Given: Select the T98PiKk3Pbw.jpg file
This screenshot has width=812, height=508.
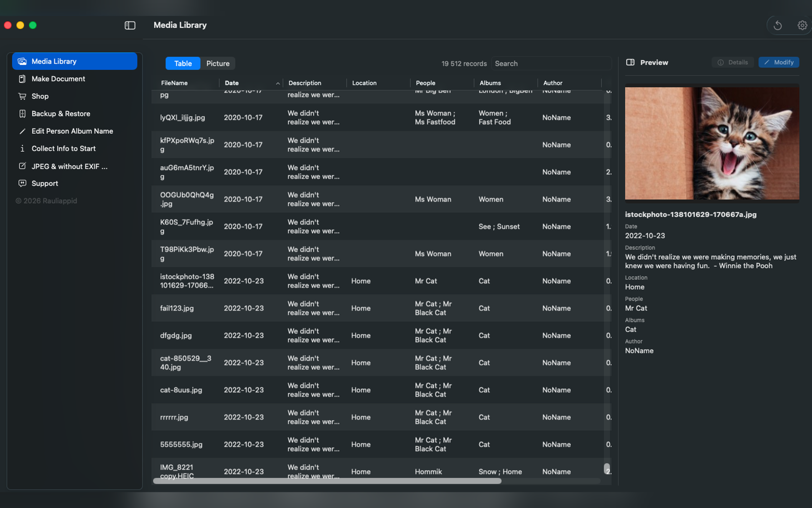Looking at the screenshot, I should pyautogui.click(x=382, y=253).
